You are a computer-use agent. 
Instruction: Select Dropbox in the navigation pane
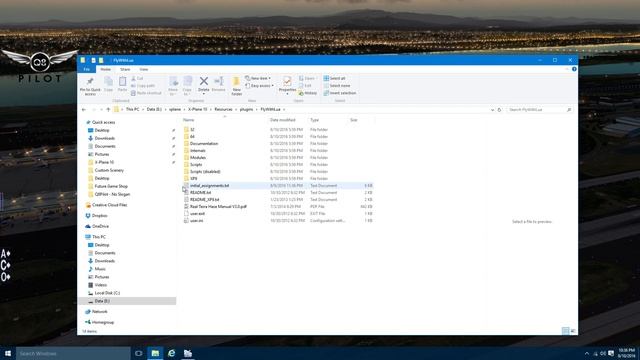(100, 216)
